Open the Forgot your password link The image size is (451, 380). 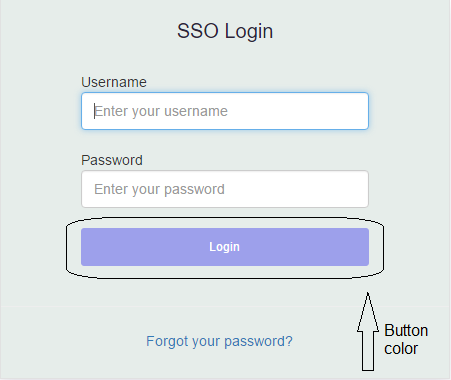coord(219,342)
